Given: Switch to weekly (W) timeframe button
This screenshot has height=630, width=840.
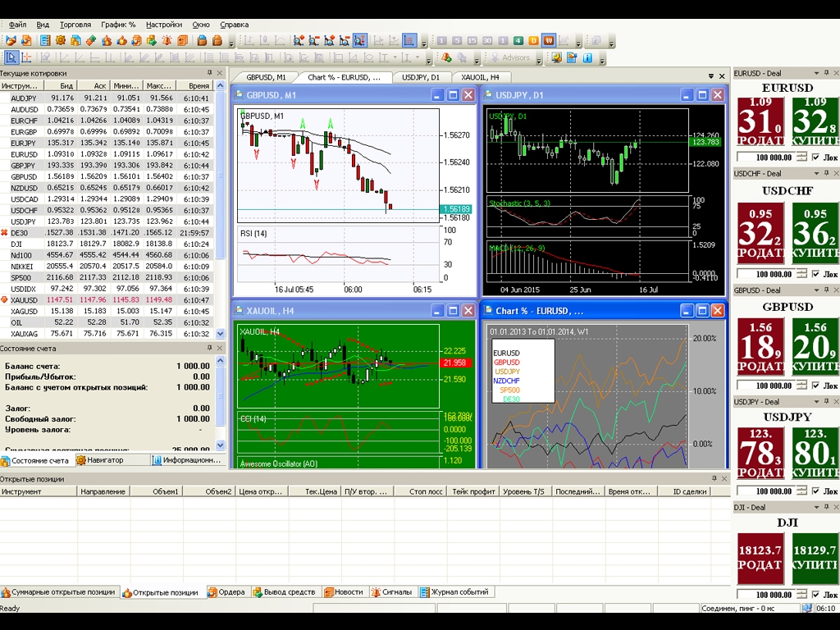Looking at the screenshot, I should [x=549, y=40].
